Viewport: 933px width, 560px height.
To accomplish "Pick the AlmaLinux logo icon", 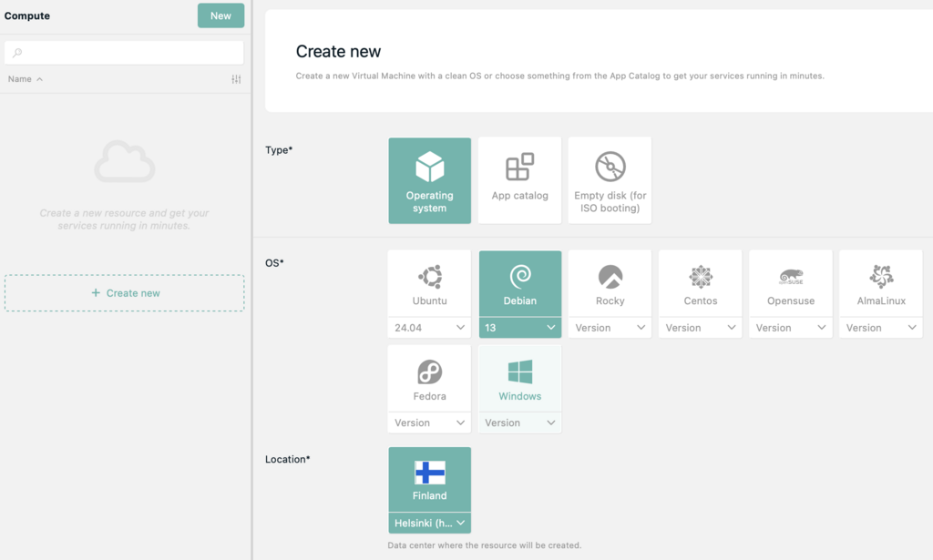I will (881, 277).
